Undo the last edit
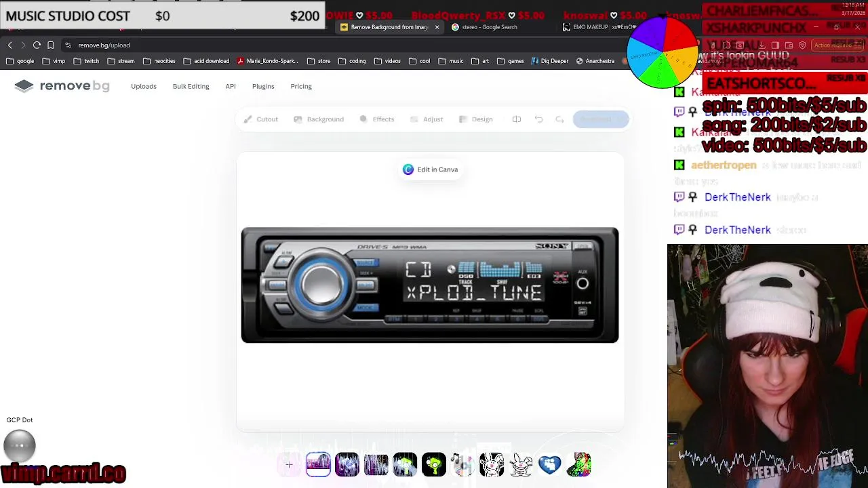The width and height of the screenshot is (868, 488). (x=538, y=119)
